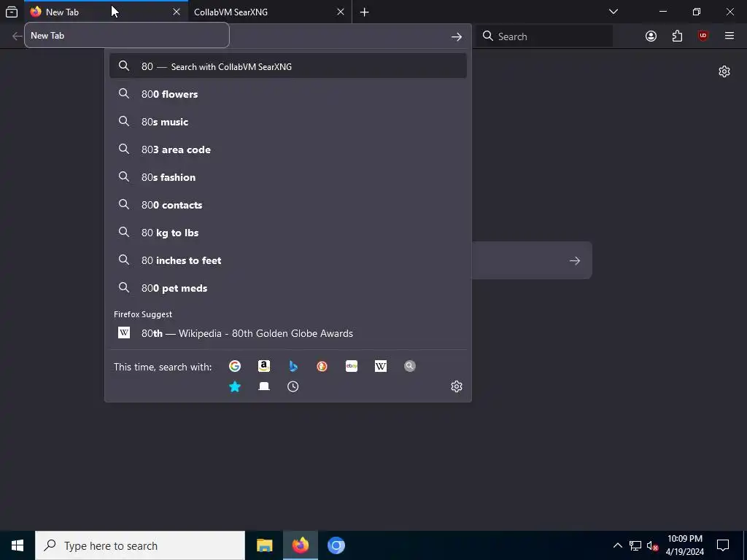The height and width of the screenshot is (560, 747).
Task: Click the Windows 'Type here to search' box
Action: pos(140,545)
